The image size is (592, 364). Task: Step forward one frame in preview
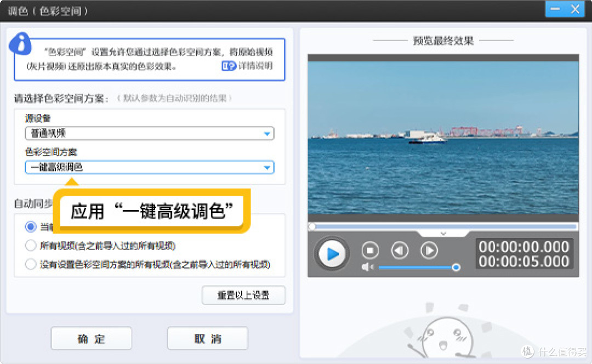(x=429, y=251)
